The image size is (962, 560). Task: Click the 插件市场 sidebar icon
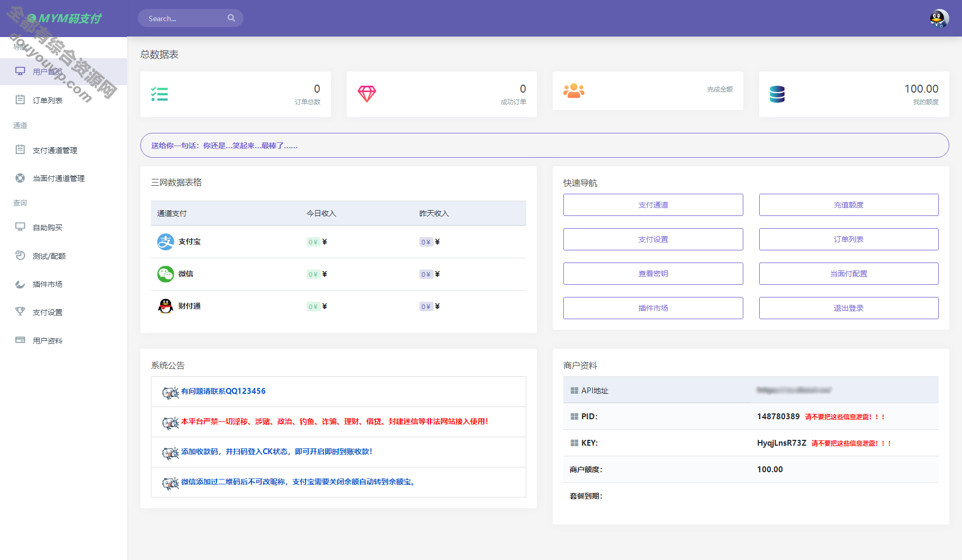(20, 284)
